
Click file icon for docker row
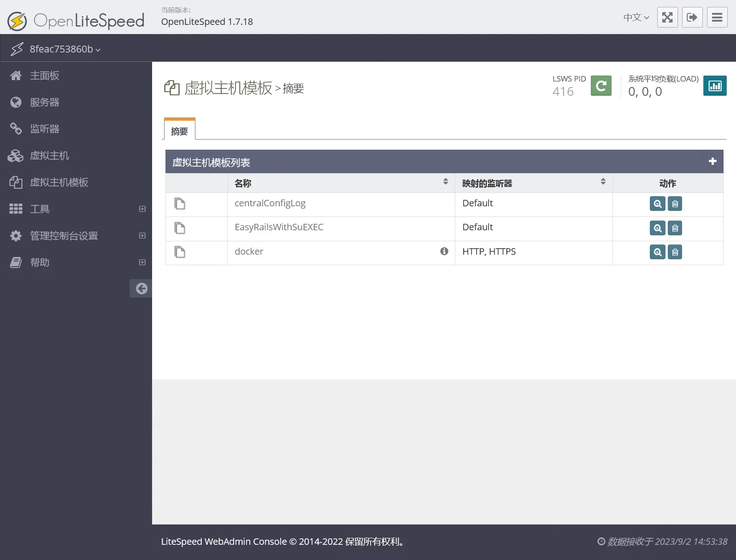(180, 252)
